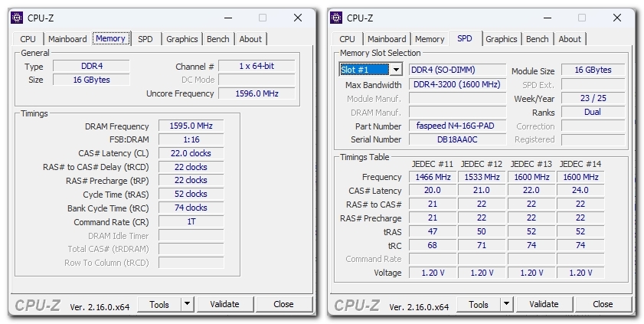Expand Tools dropdown arrow in left window
This screenshot has width=644, height=324.
tap(188, 304)
